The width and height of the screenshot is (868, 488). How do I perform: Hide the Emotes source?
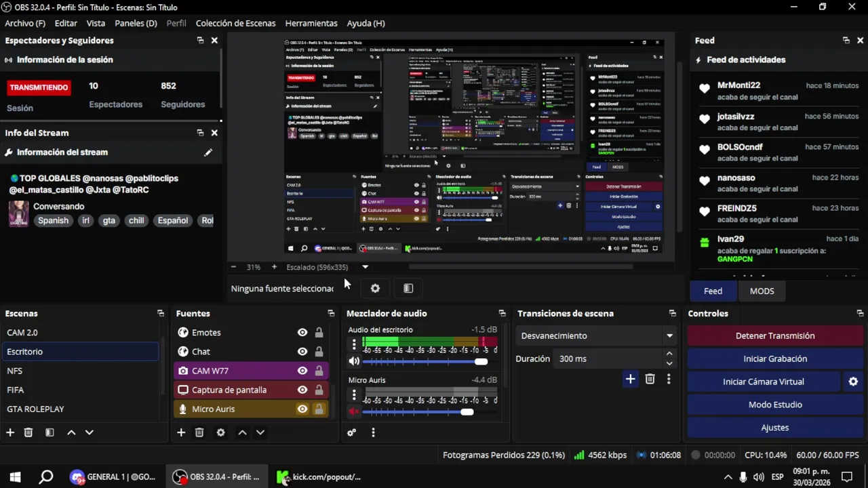pos(302,333)
